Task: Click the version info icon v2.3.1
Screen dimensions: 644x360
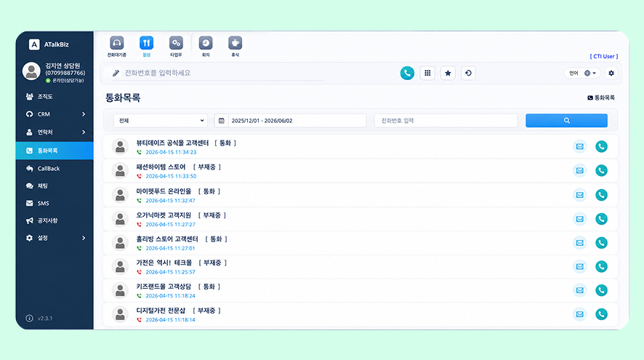Action: pyautogui.click(x=29, y=318)
